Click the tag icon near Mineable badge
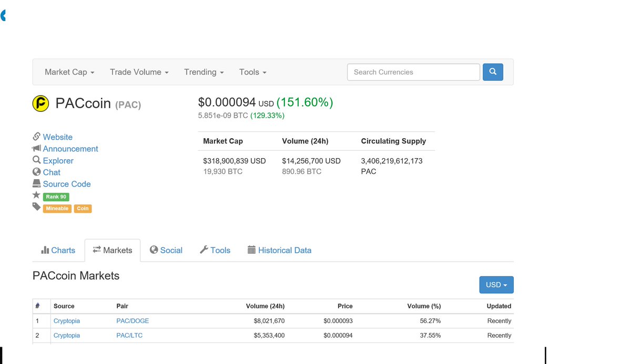The width and height of the screenshot is (631, 364). tap(36, 207)
